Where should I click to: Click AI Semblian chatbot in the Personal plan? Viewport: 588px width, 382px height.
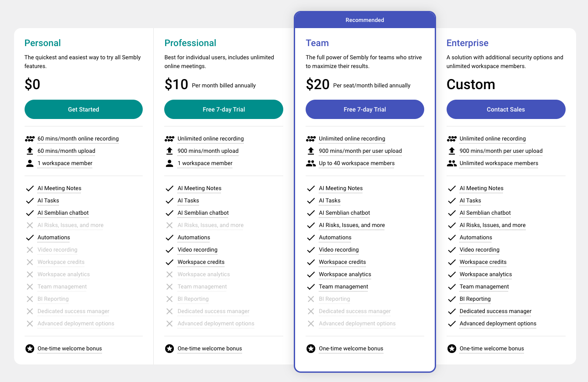click(63, 213)
